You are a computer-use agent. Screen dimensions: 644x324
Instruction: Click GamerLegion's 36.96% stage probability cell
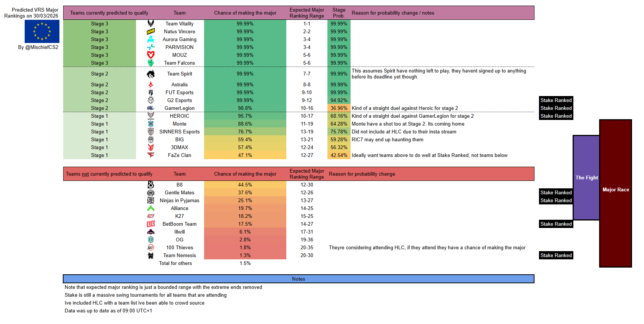[339, 108]
